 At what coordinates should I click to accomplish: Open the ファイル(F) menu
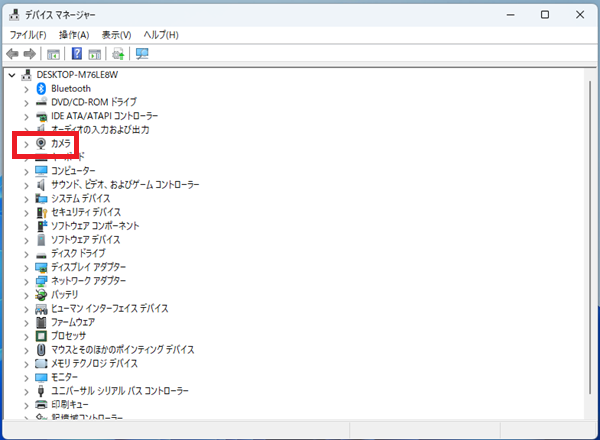(x=28, y=35)
